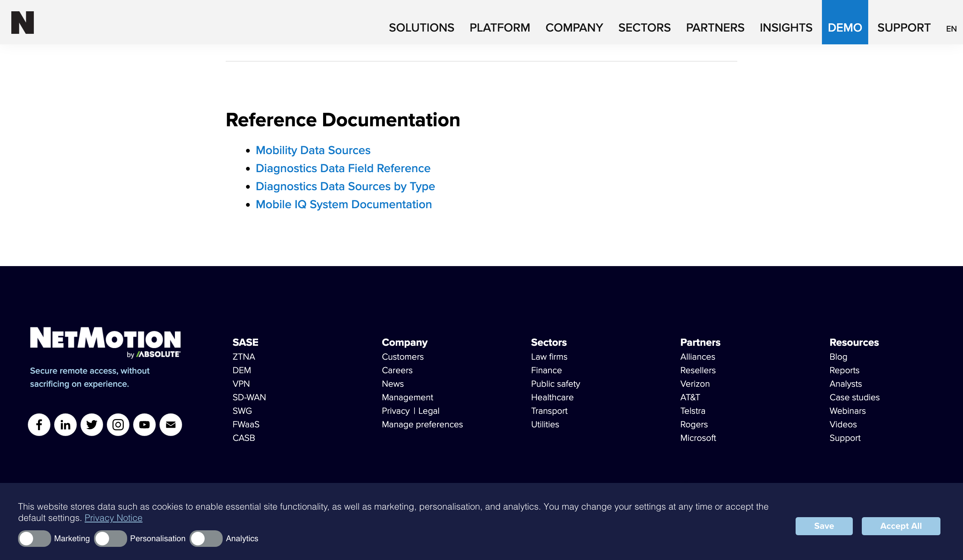Open the Facebook social icon
The height and width of the screenshot is (560, 963).
click(x=39, y=424)
